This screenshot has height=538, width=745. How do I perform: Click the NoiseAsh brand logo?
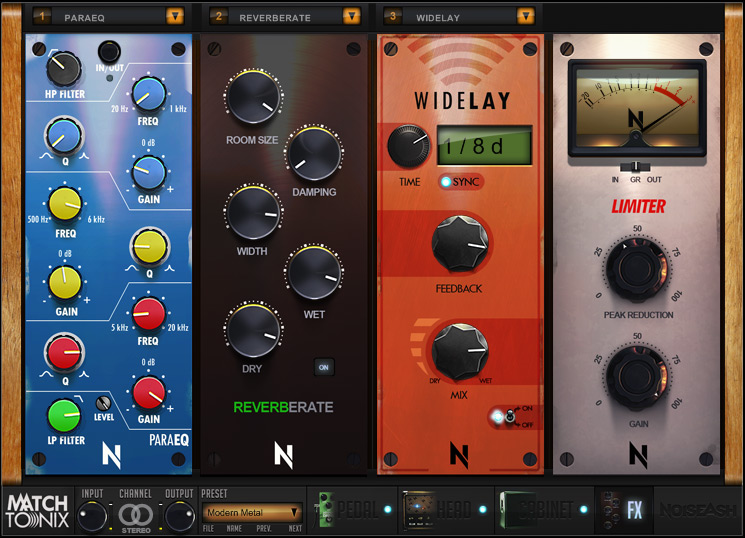point(697,510)
